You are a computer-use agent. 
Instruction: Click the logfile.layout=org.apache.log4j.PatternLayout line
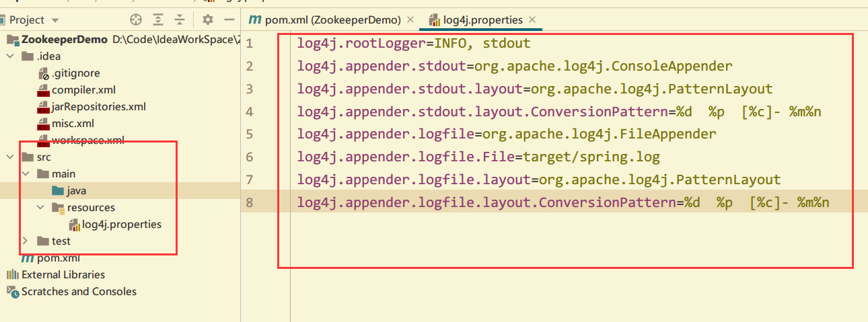[539, 179]
